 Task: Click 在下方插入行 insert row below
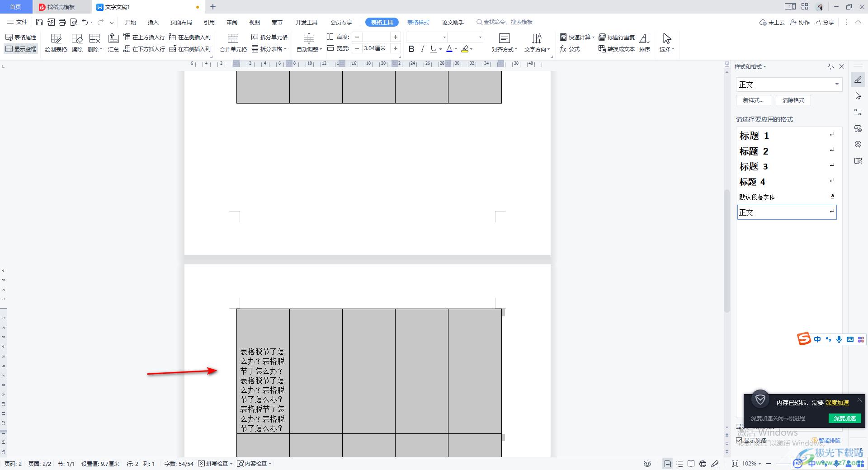click(x=144, y=49)
